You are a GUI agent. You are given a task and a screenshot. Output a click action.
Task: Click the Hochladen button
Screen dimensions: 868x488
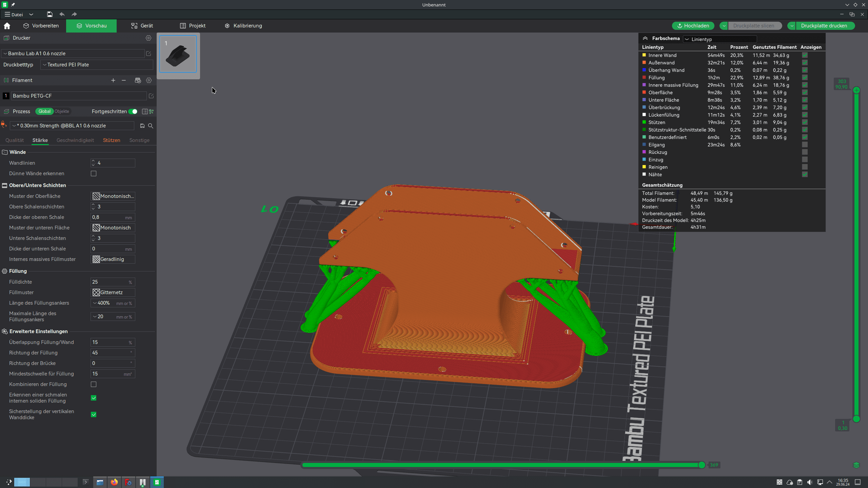tap(693, 26)
